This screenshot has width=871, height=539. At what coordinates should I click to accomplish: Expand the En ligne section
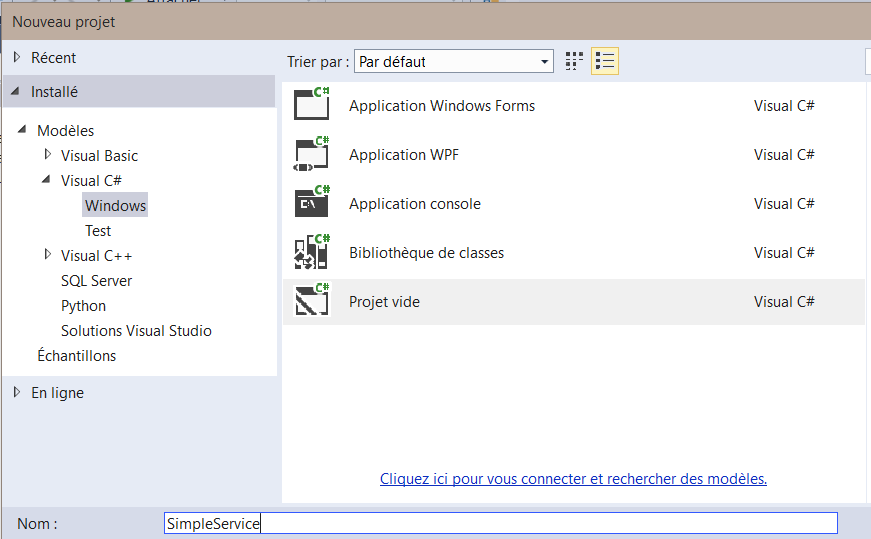coord(17,393)
